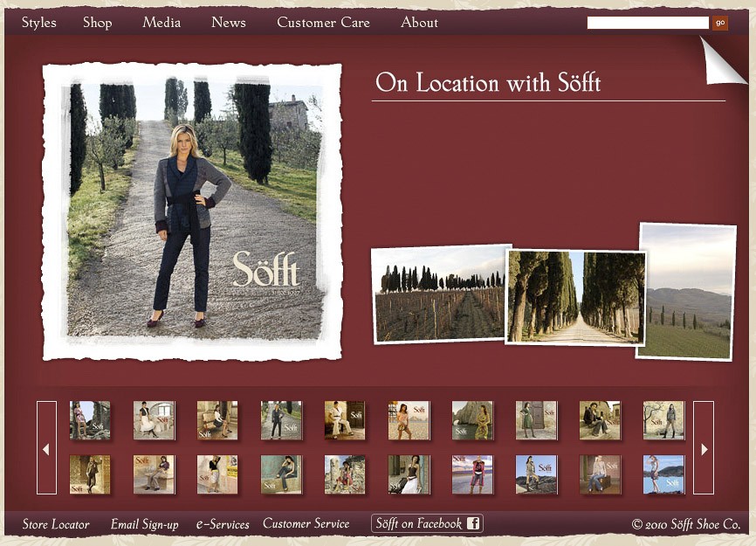Click the 'go' search button

click(720, 23)
